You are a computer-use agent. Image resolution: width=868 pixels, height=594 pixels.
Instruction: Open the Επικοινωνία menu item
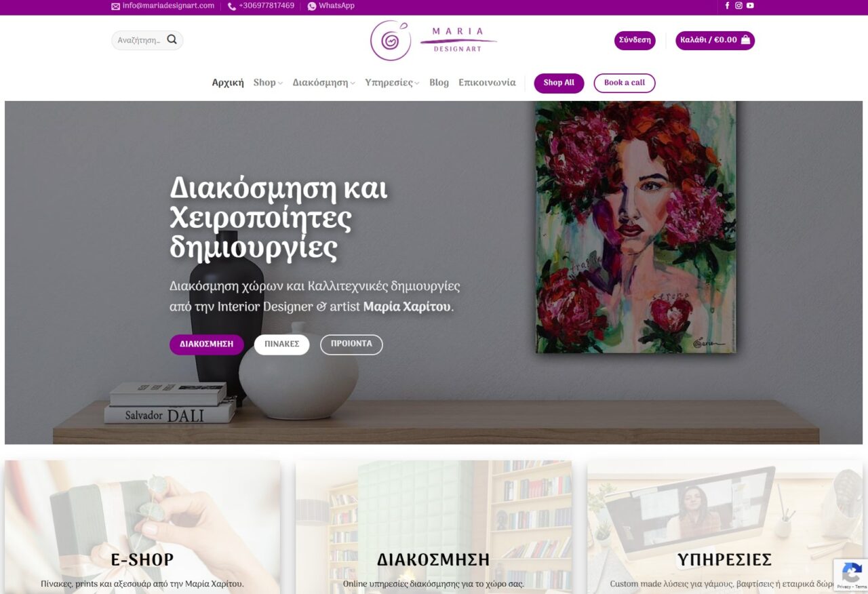click(487, 83)
